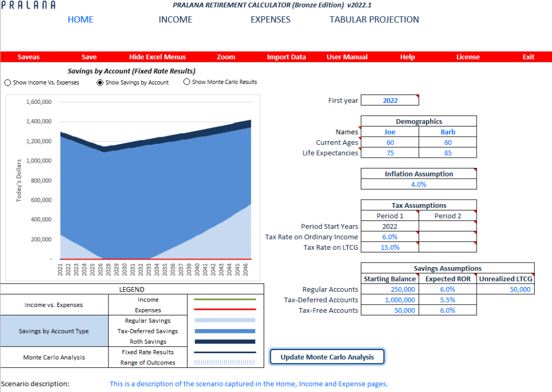View the License information
Screen dimensions: 552x392
tap(467, 57)
